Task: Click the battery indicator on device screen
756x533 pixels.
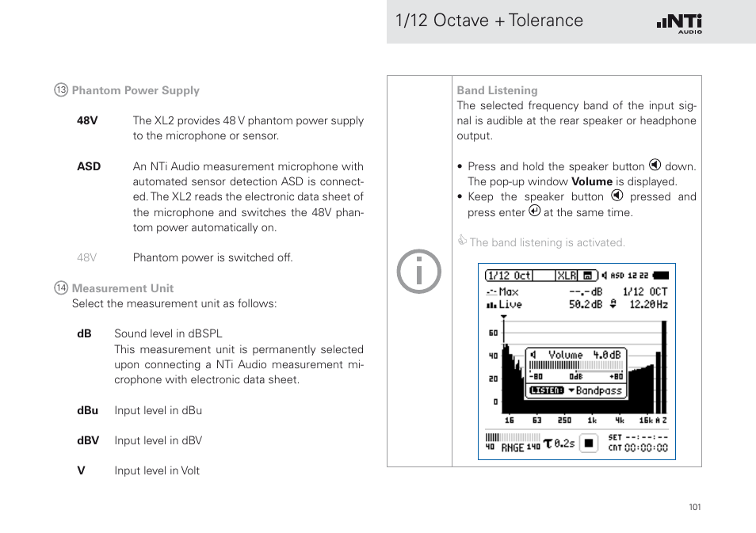Action: click(x=661, y=276)
